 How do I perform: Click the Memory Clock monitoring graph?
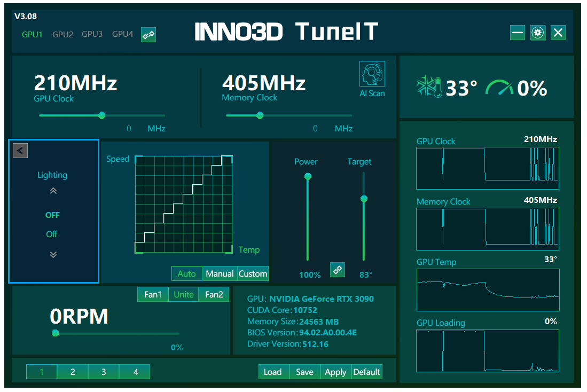click(488, 229)
